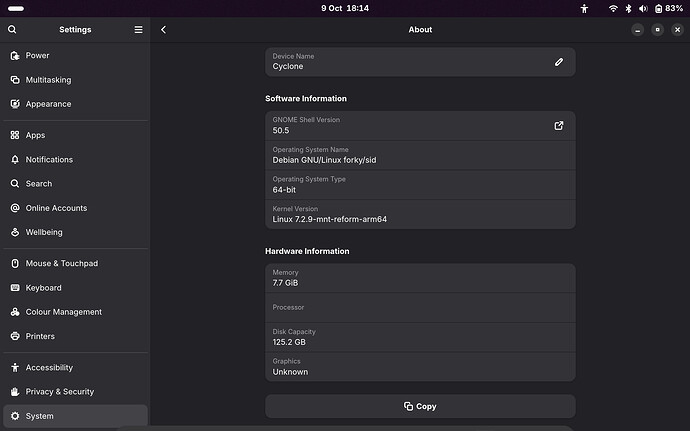Click the Appearance sidebar icon
This screenshot has height=431, width=690.
[15, 104]
